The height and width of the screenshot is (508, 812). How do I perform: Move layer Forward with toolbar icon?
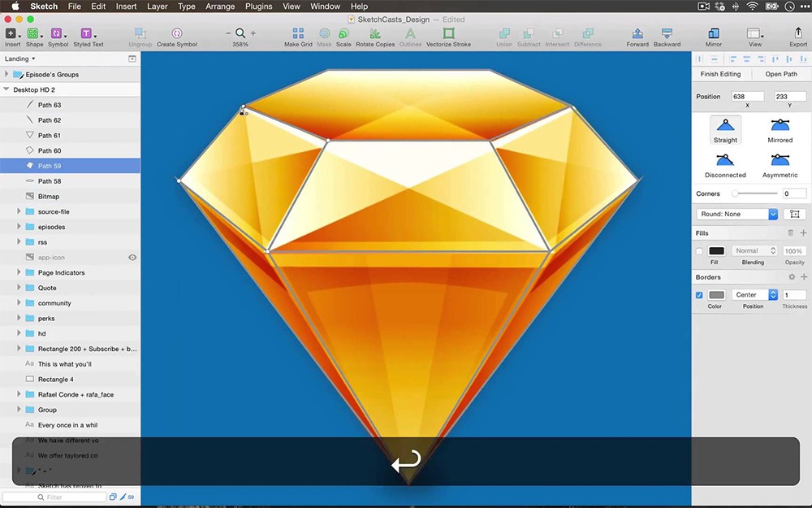pos(637,33)
